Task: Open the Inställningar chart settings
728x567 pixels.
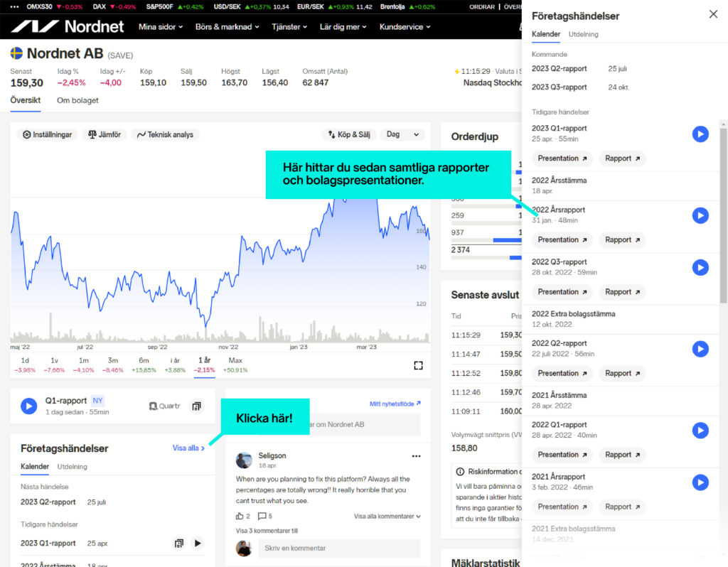Action: pyautogui.click(x=47, y=134)
